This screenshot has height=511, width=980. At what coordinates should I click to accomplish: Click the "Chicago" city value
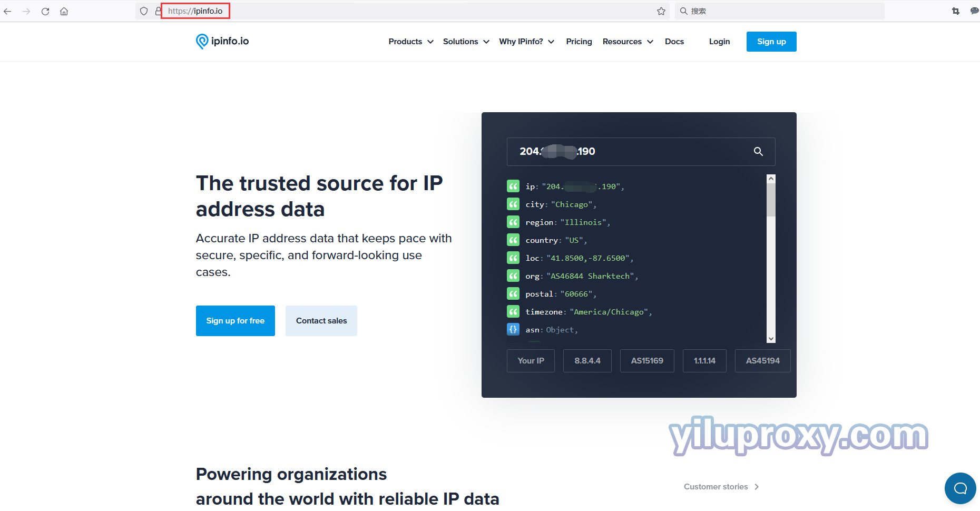point(572,204)
